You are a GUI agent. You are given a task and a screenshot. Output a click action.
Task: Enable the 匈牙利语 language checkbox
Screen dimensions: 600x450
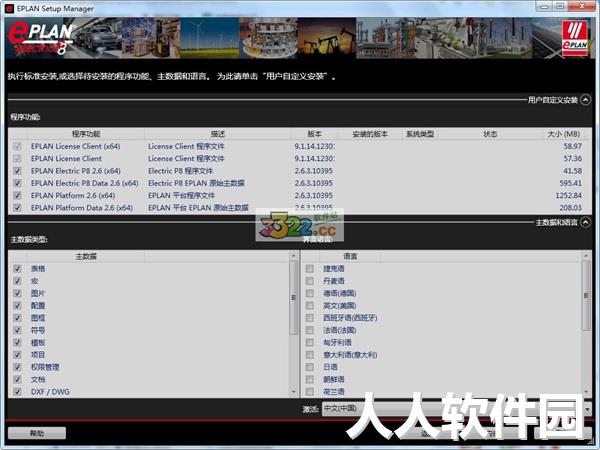pos(310,342)
